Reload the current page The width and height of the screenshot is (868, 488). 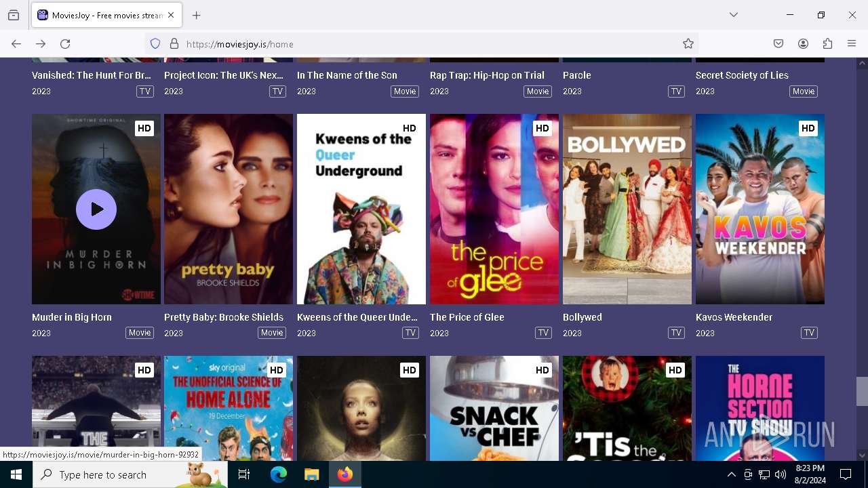coord(65,44)
